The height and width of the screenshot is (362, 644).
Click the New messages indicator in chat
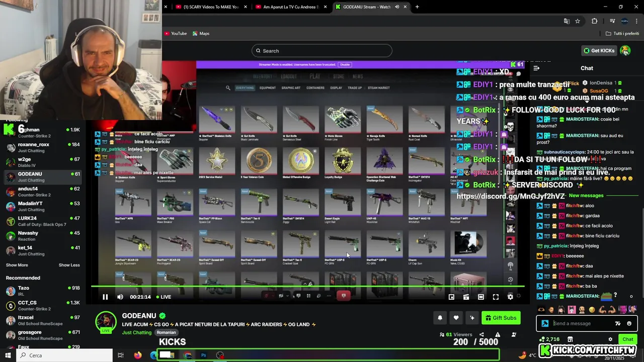[586, 196]
